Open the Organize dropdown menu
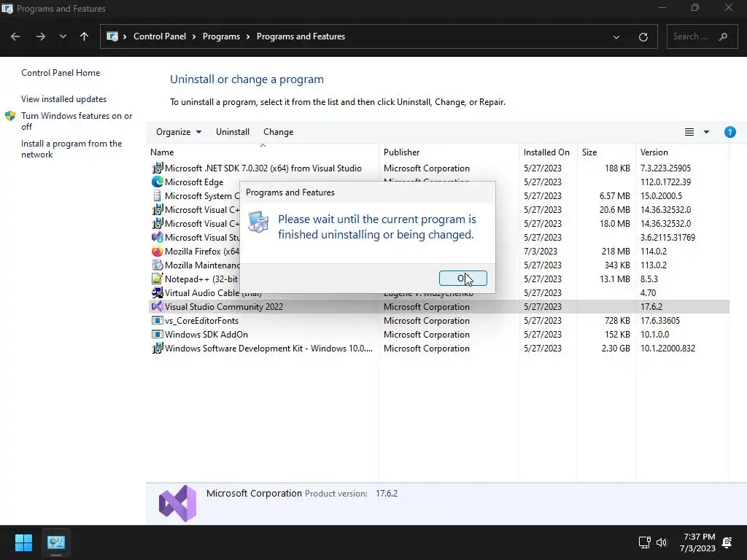 (179, 132)
